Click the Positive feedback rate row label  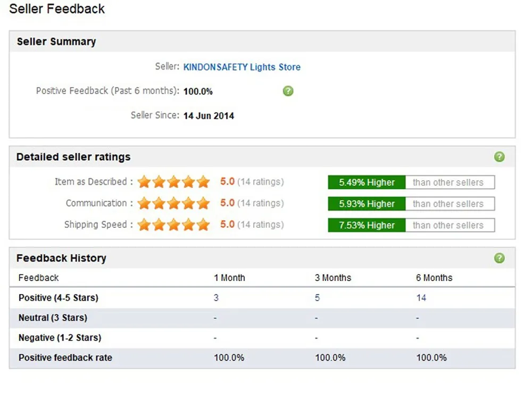tap(65, 358)
